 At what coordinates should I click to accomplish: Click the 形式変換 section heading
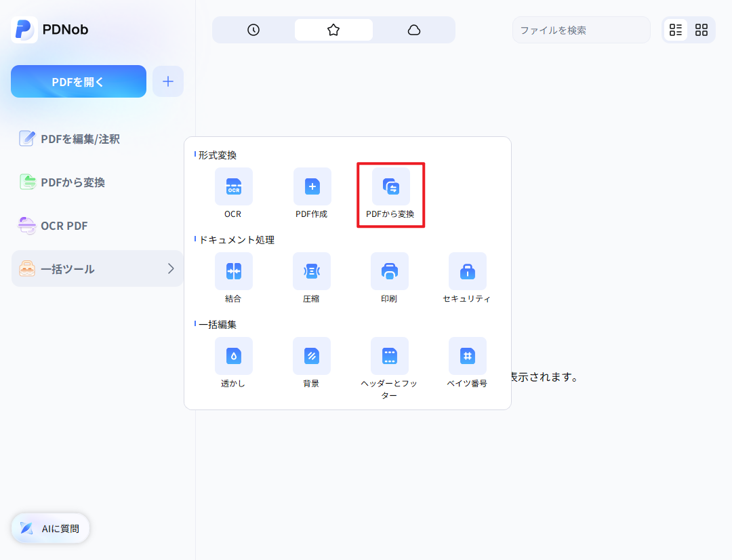pos(218,155)
